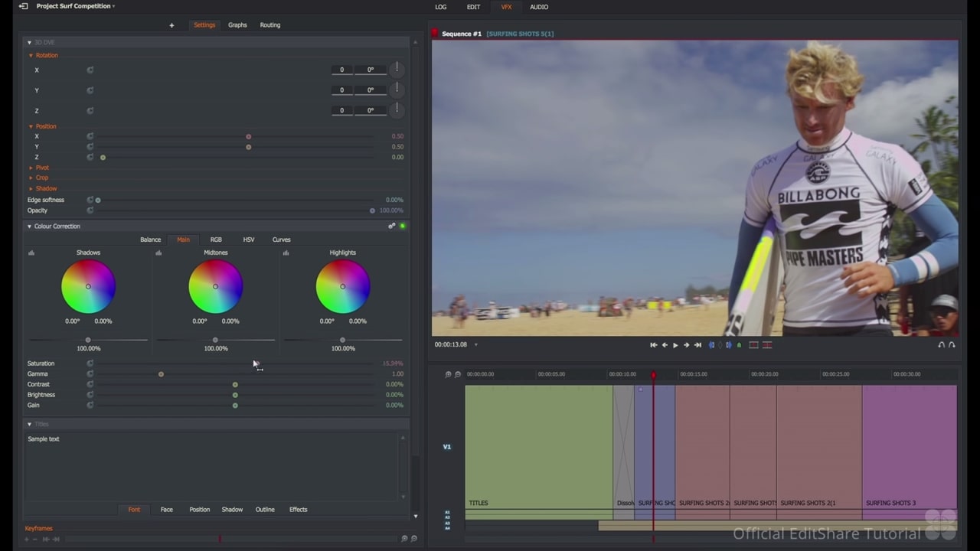This screenshot has height=551, width=980.
Task: Step one frame forward in viewer
Action: [x=686, y=345]
